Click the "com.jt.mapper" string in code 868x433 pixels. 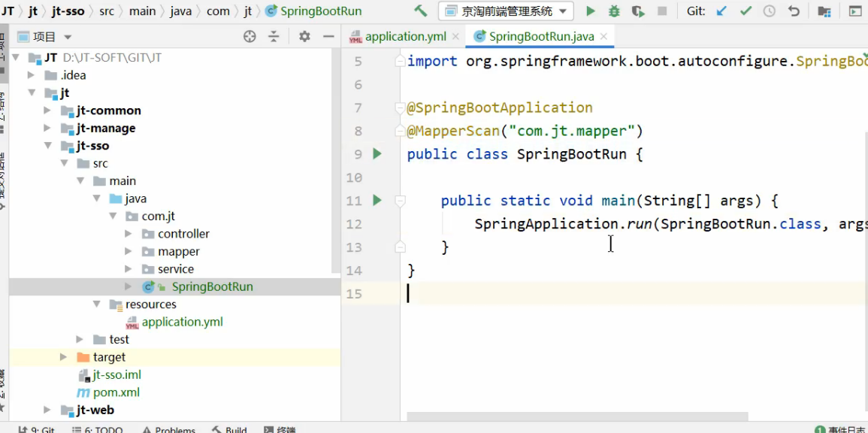click(x=572, y=131)
